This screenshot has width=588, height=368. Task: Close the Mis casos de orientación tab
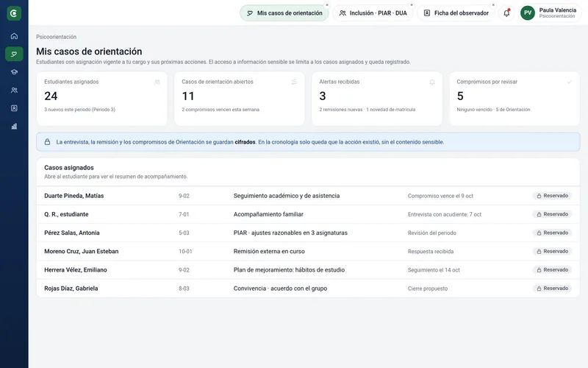(327, 5)
